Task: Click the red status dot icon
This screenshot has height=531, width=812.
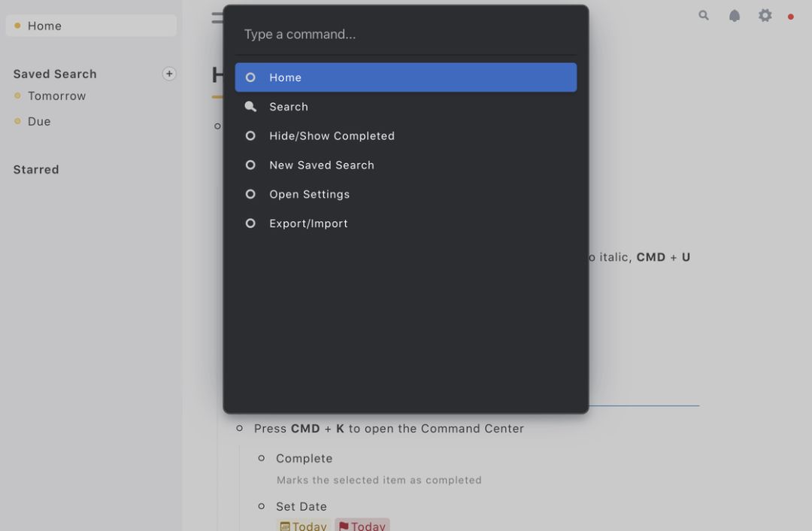Action: [790, 17]
